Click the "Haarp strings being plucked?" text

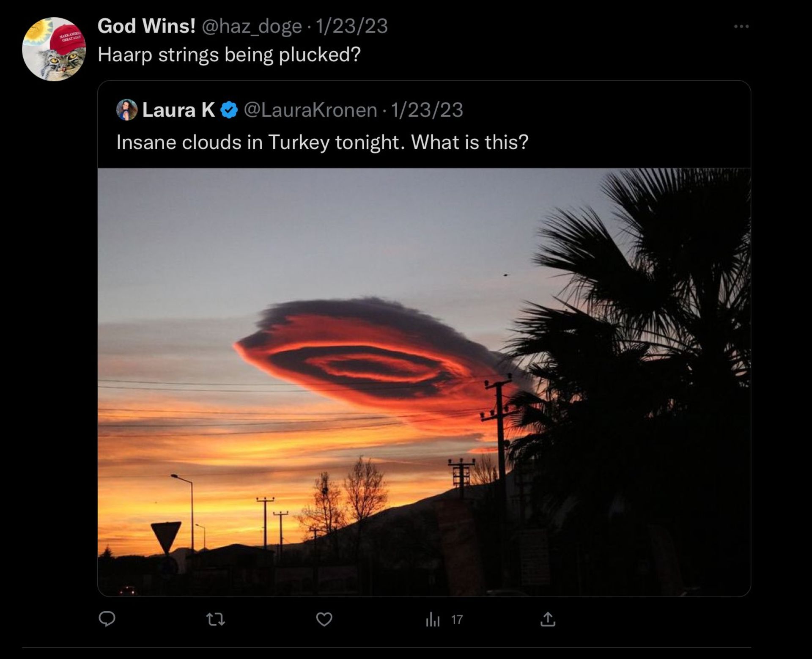pos(229,55)
